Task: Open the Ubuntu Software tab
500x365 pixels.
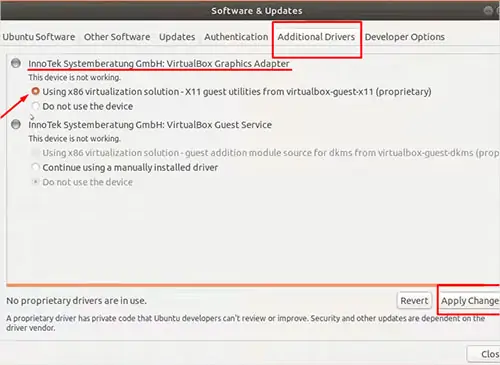Action: [x=39, y=37]
